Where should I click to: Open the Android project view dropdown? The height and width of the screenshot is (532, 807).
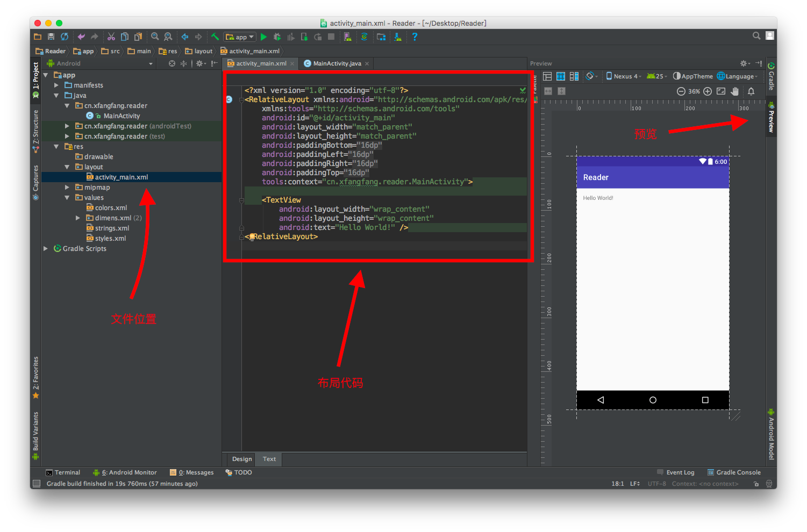[100, 63]
